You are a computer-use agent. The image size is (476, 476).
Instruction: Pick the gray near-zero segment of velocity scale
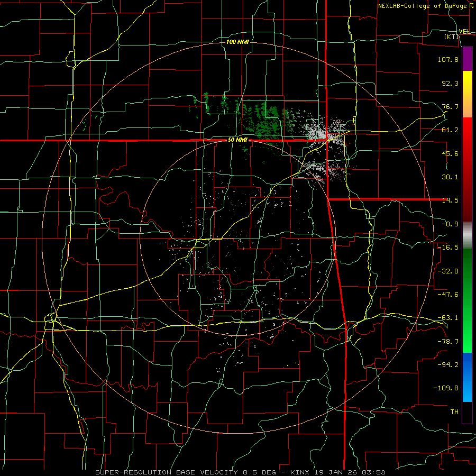coord(467,235)
